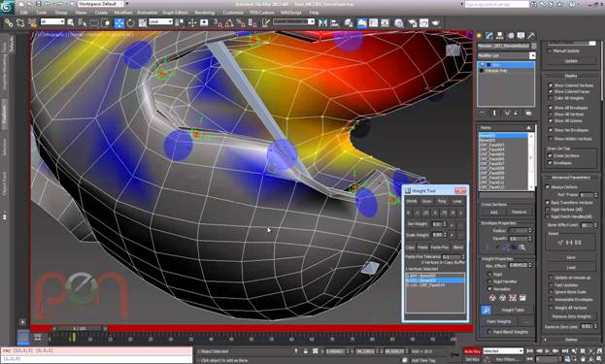Click the Weight Tool wrench icon

coord(486,310)
